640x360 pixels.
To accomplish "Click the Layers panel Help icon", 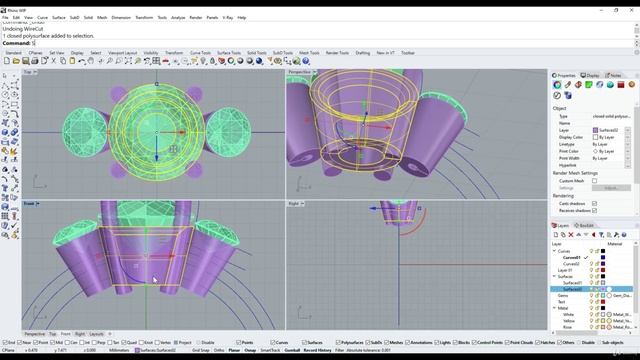I will (x=624, y=235).
